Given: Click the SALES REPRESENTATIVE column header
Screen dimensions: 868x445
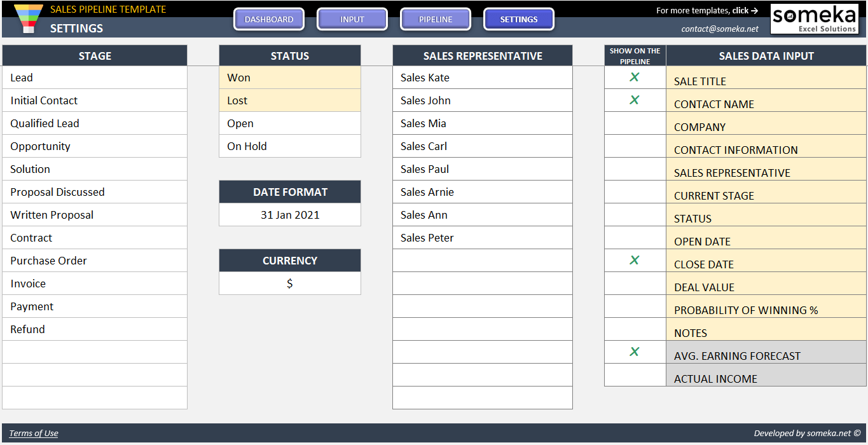Looking at the screenshot, I should coord(483,55).
